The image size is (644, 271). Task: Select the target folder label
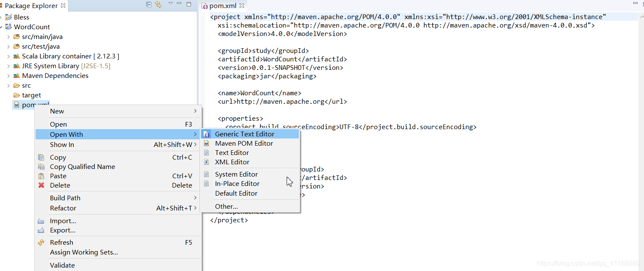(x=31, y=95)
